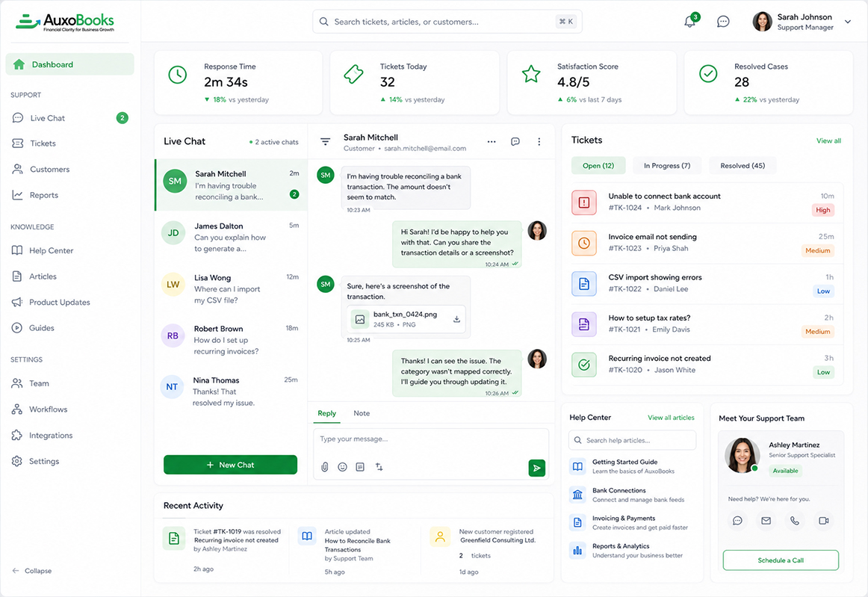868x597 pixels.
Task: Click the Team sidebar icon
Action: pyautogui.click(x=17, y=383)
